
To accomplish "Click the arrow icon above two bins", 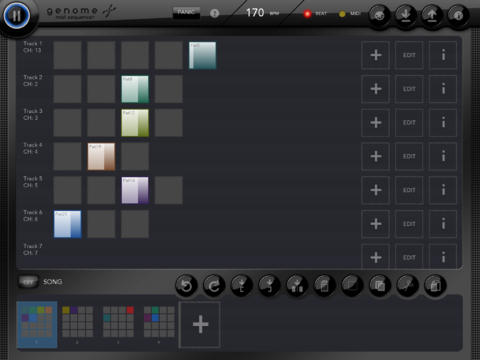I will [x=297, y=285].
